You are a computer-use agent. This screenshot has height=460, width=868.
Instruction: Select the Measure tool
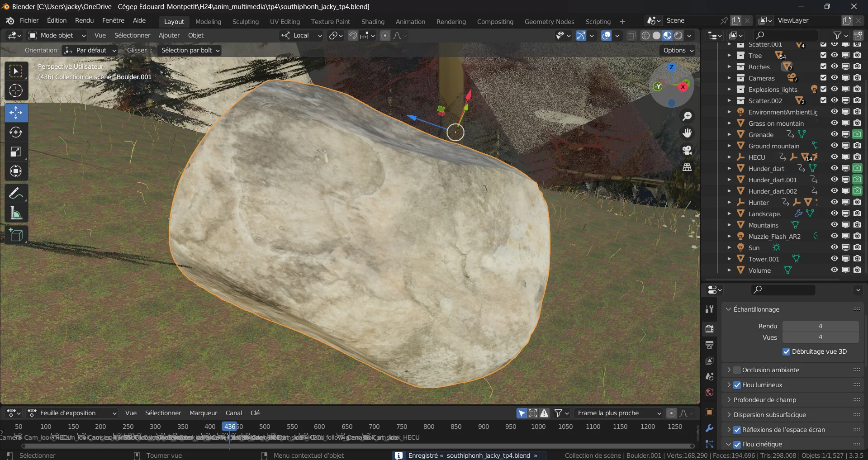16,213
